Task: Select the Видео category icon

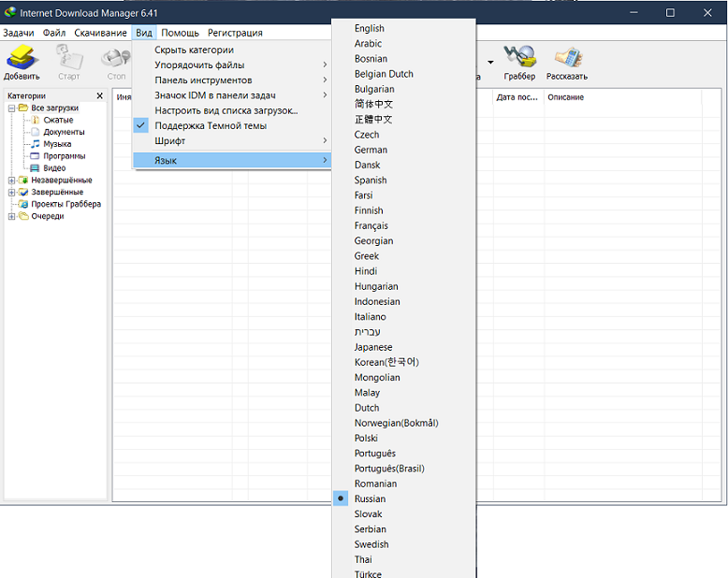Action: 36,168
